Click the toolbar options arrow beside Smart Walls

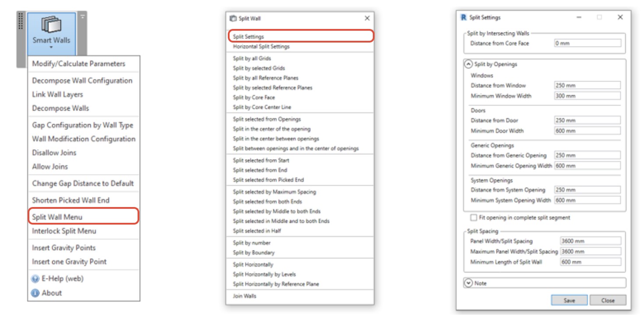82,17
